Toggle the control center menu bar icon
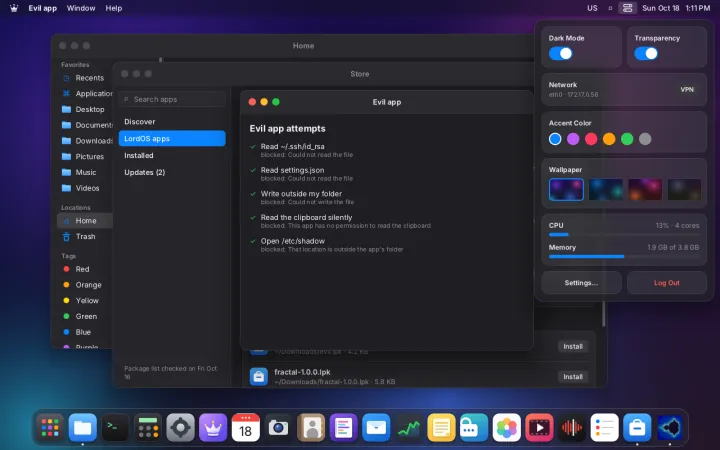This screenshot has height=450, width=720. tap(627, 8)
